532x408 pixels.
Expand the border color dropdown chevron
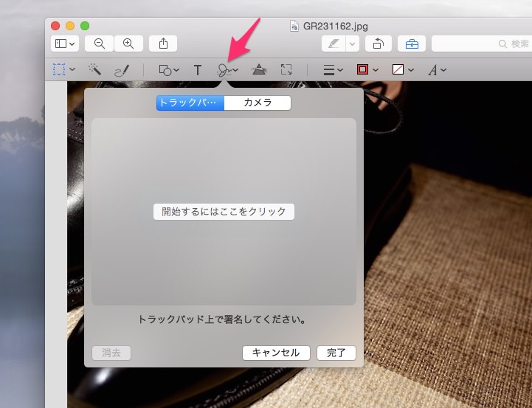(376, 70)
